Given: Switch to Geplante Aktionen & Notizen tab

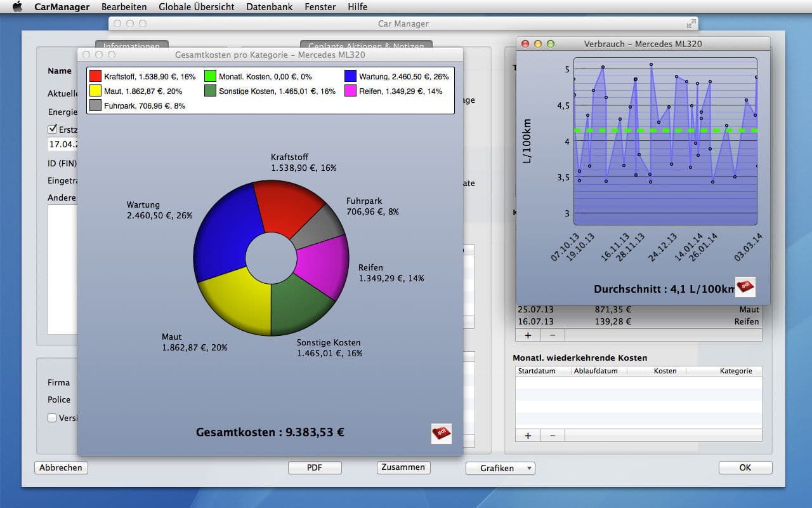Looking at the screenshot, I should click(366, 46).
